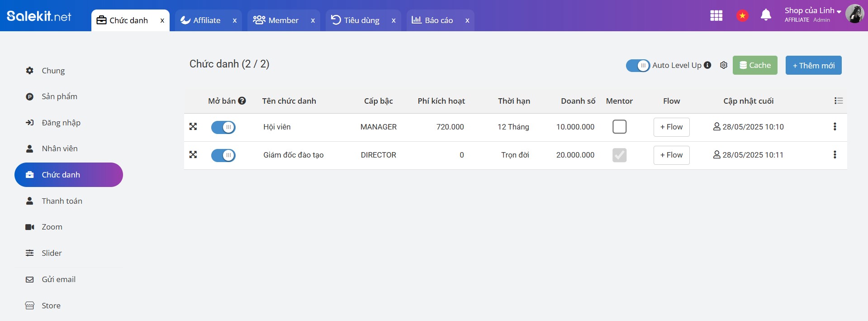
Task: Close the Chức danh tab
Action: tap(162, 20)
